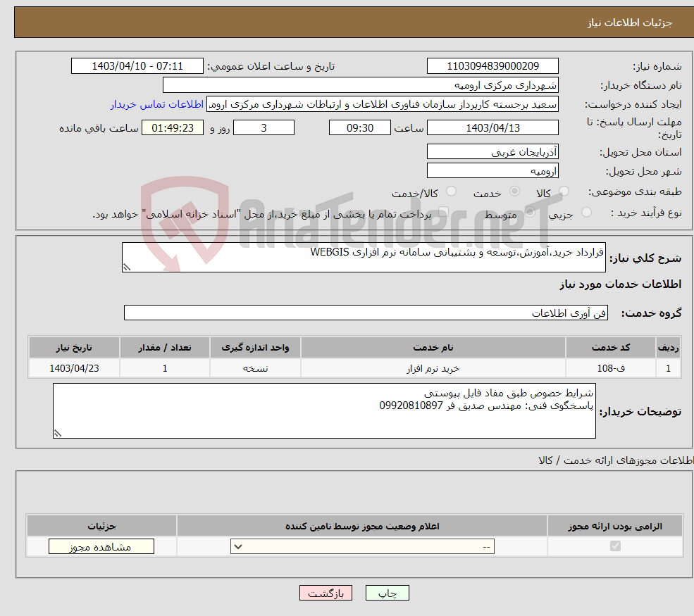Click the تعداد / مقدار column header
The width and height of the screenshot is (694, 616).
click(x=165, y=348)
